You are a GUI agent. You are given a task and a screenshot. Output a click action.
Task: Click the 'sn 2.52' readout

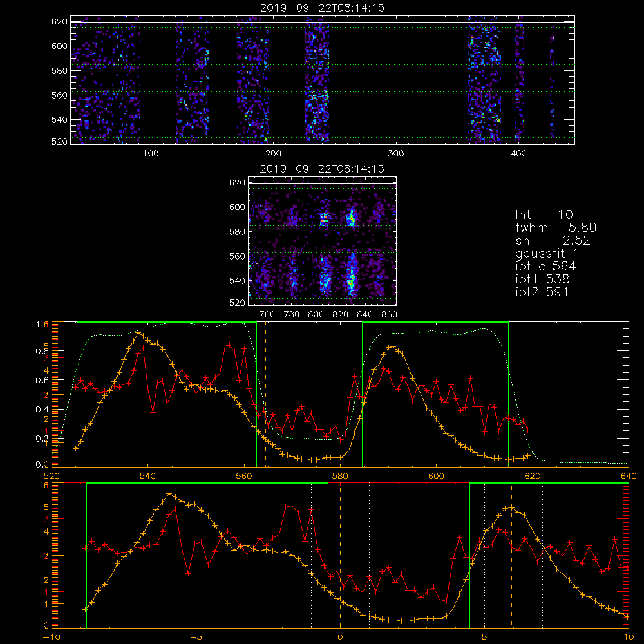point(553,240)
